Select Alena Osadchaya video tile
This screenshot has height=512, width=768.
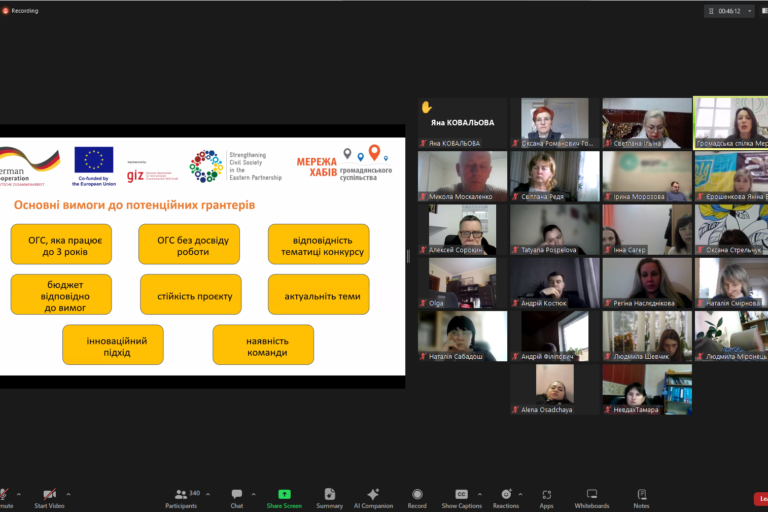(554, 390)
